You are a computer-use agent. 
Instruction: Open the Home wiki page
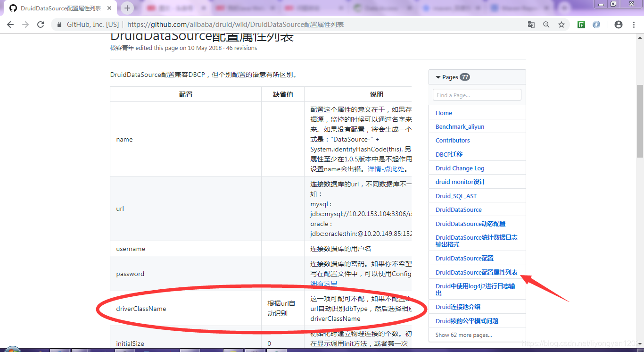444,113
